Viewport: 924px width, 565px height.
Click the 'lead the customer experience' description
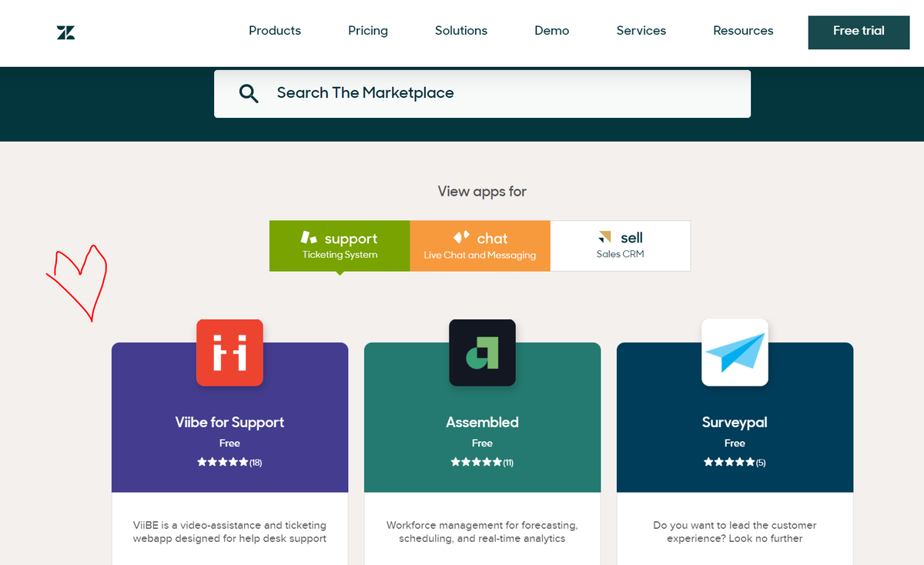click(x=735, y=532)
